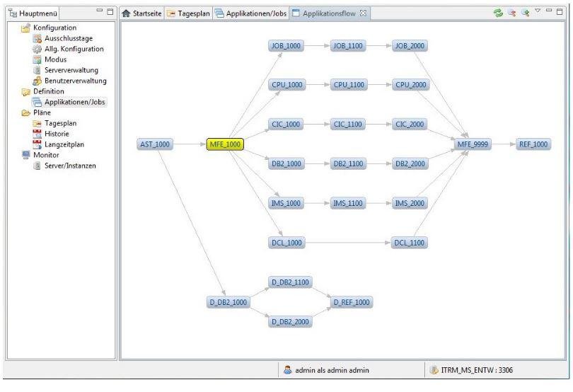This screenshot has height=392, width=573.
Task: Select Langzeitplan in the main menu
Action: pyautogui.click(x=64, y=144)
